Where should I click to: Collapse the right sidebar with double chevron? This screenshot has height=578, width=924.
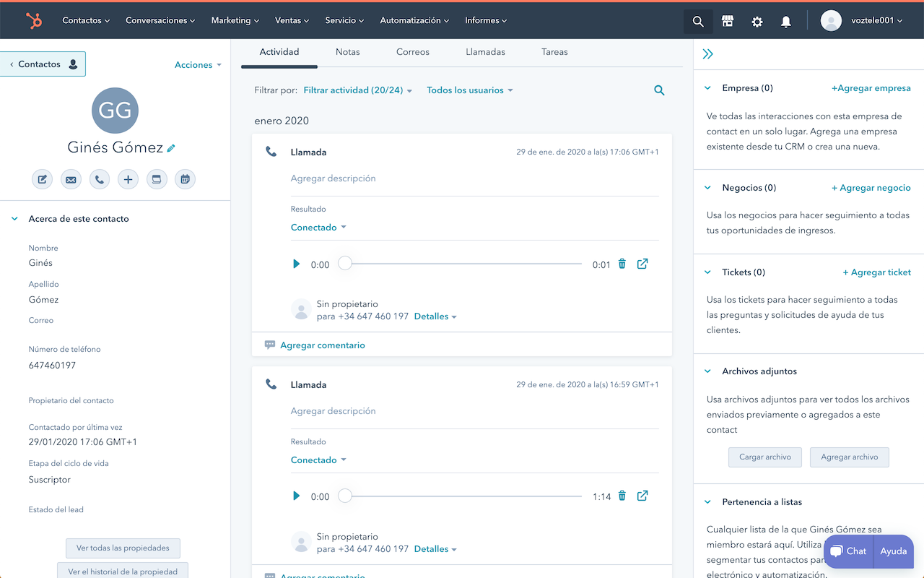(x=707, y=54)
